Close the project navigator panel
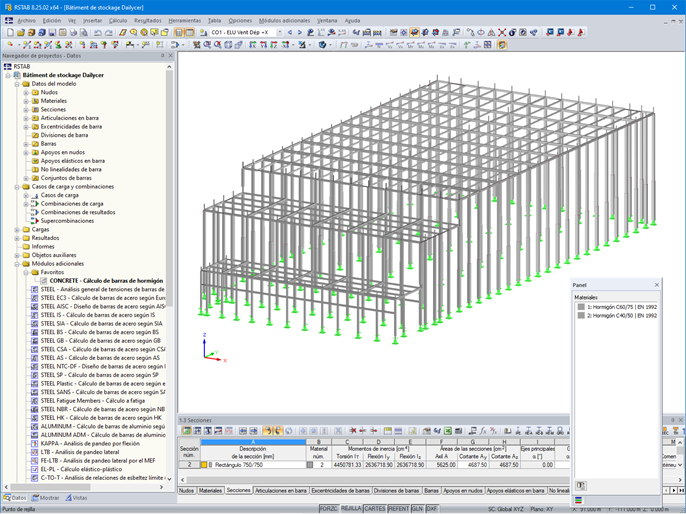 click(171, 56)
